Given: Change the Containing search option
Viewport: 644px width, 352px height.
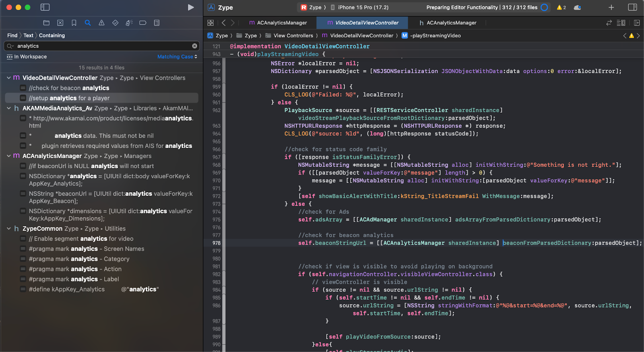Looking at the screenshot, I should point(52,35).
